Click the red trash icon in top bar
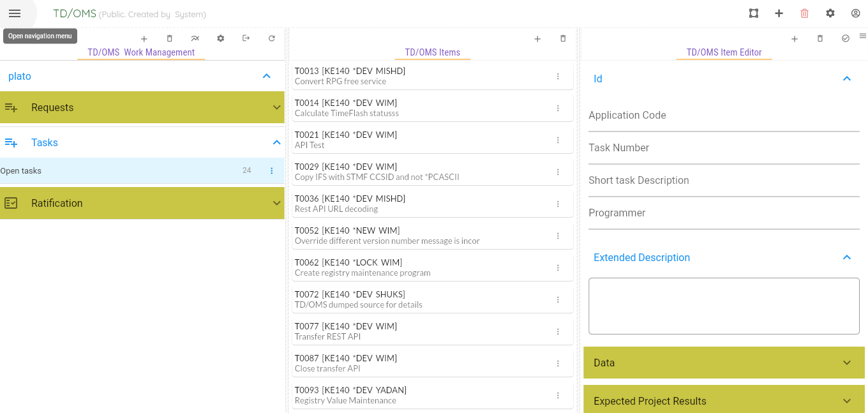 [804, 13]
